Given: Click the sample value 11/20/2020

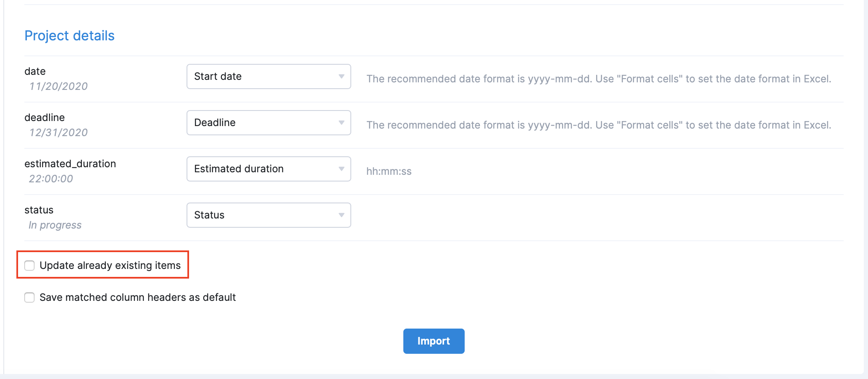Looking at the screenshot, I should (x=58, y=86).
